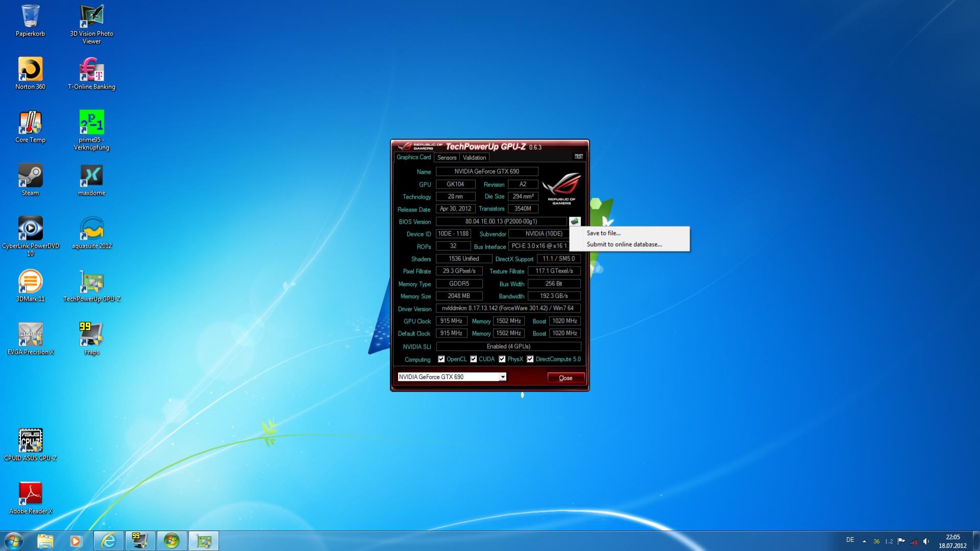Click the green Windows orb taskbar button
The image size is (980, 551).
(172, 541)
